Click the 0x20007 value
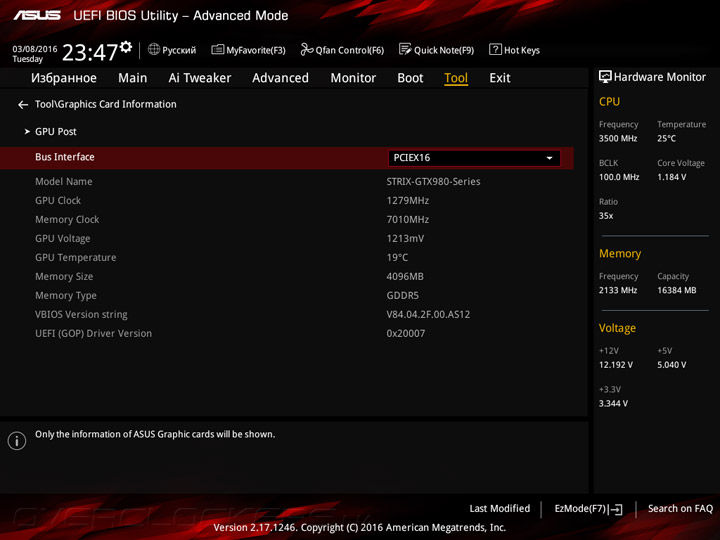 (405, 334)
